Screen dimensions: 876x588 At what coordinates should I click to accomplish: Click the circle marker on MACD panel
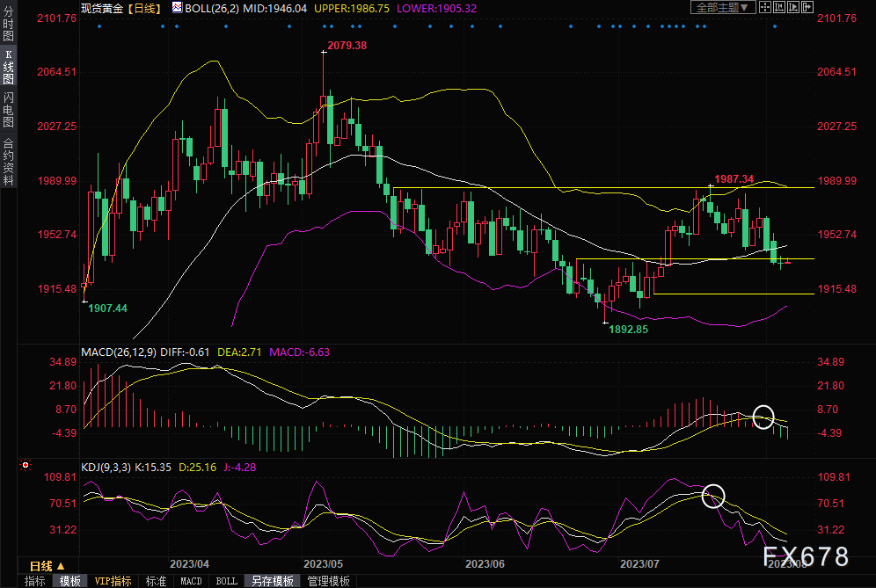coord(763,416)
